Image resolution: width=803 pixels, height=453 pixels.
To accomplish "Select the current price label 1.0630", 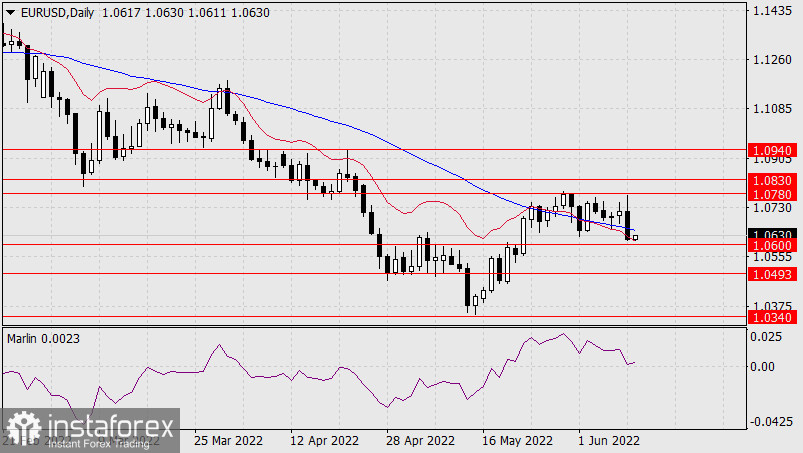I will point(772,234).
